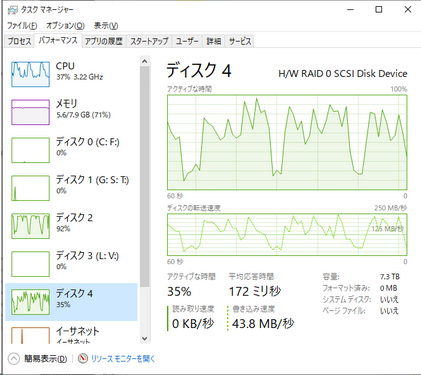Open リソース モニターを開く link

123,359
